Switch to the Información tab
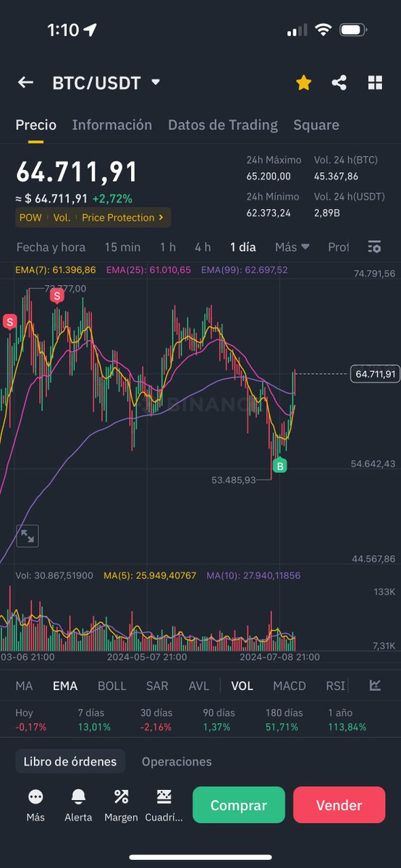Viewport: 401px width, 868px height. click(x=112, y=125)
